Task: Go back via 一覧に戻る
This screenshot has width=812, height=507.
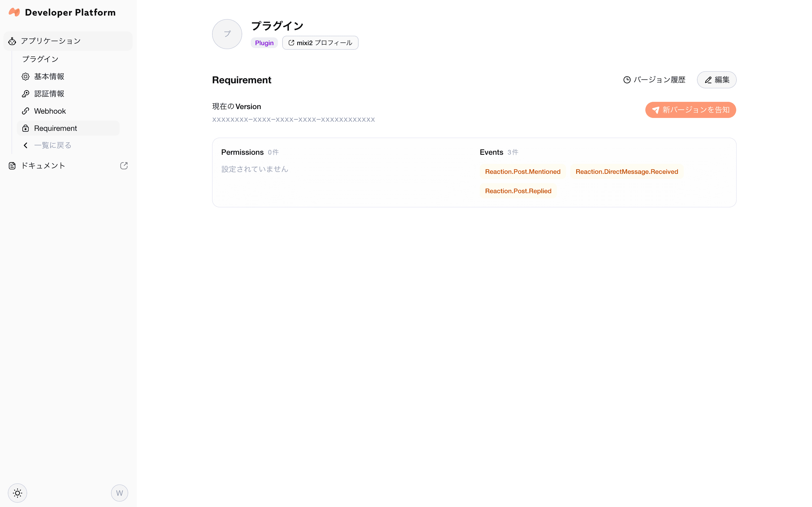Action: [x=68, y=145]
